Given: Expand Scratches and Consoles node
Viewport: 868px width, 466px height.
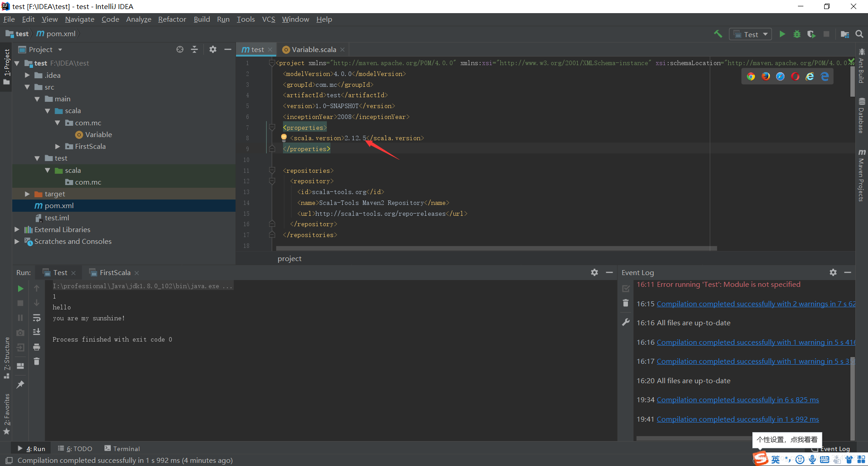Looking at the screenshot, I should point(17,241).
